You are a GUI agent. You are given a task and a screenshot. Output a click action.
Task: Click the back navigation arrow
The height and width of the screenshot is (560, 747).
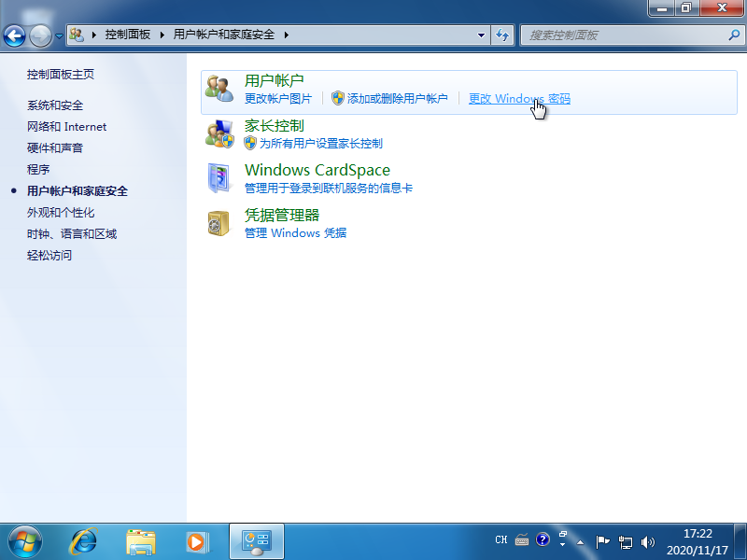(15, 35)
